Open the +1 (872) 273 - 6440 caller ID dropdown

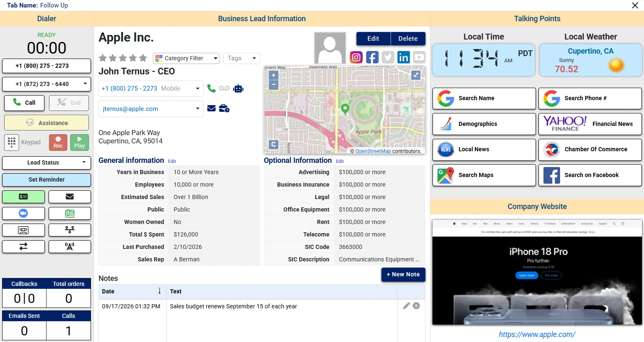[x=47, y=84]
